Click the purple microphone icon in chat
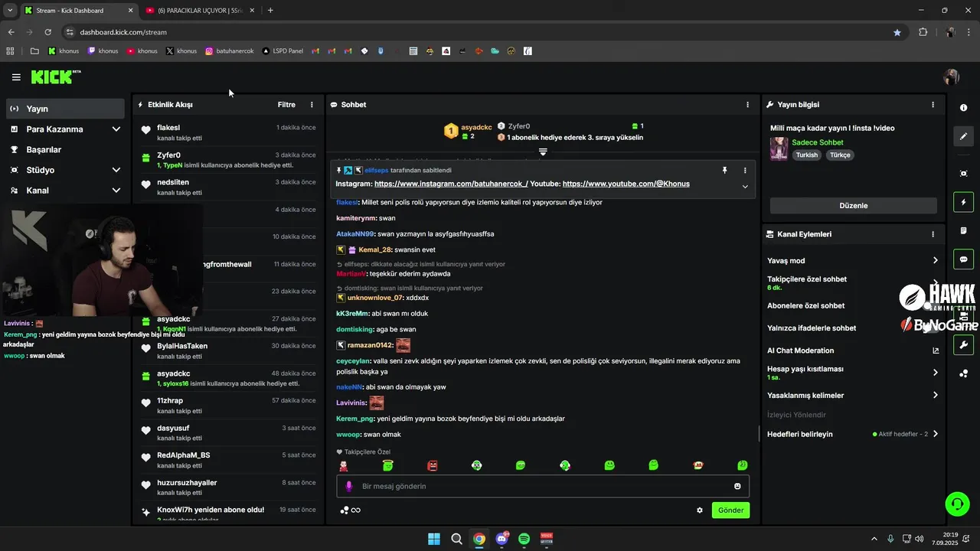 tap(349, 486)
